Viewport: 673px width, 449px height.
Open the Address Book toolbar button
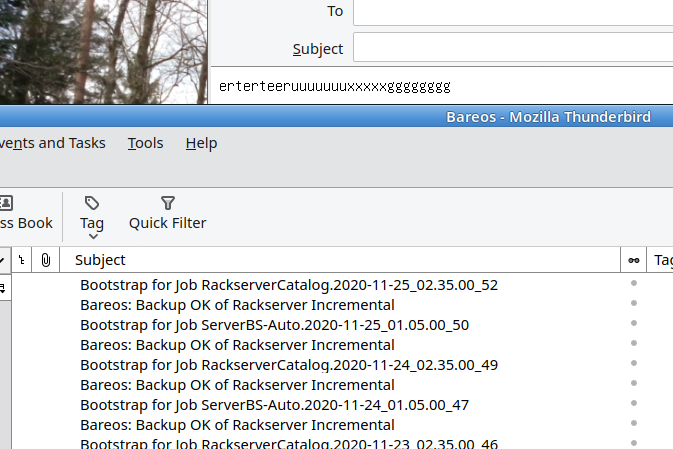26,213
